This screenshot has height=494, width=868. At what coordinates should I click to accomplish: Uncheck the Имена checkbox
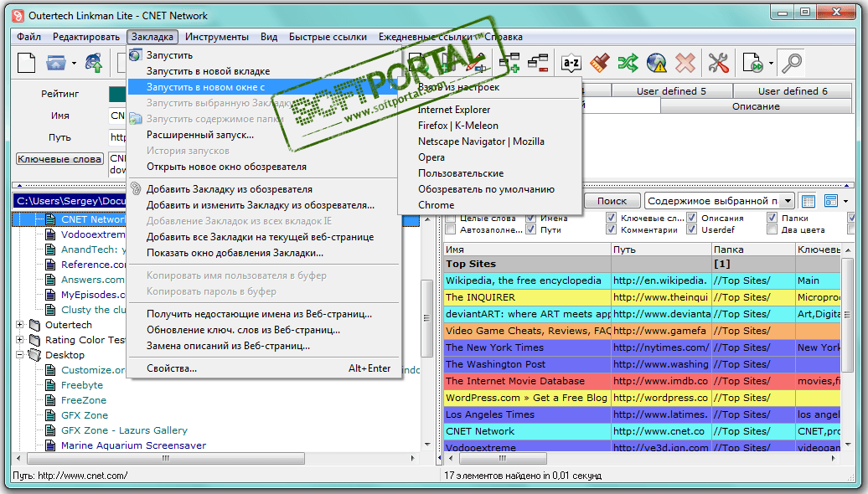(531, 218)
